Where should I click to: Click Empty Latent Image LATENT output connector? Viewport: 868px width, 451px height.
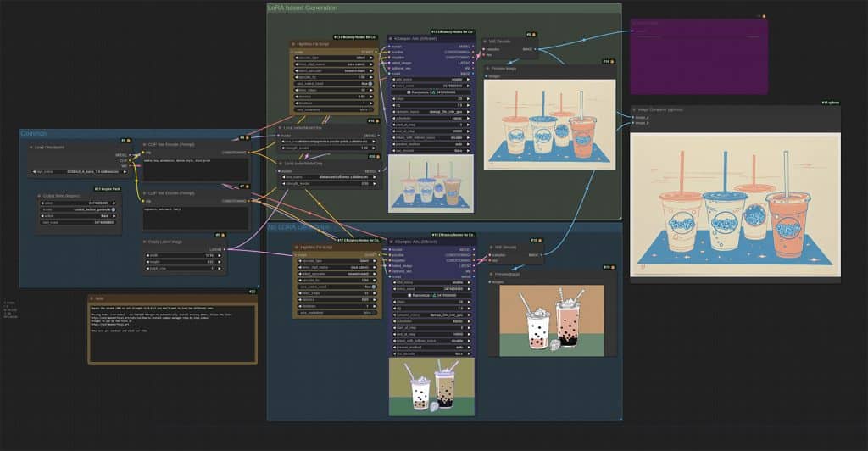tap(225, 249)
